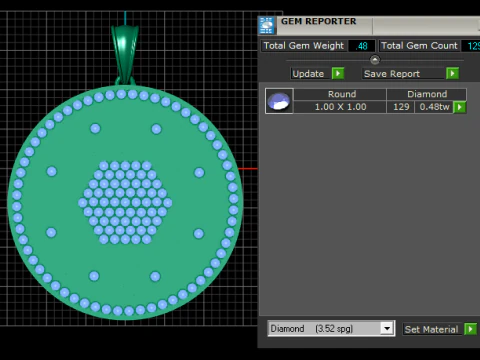Select the round gem thumbnail
Image resolution: width=480 pixels, height=360 pixels.
pyautogui.click(x=279, y=101)
